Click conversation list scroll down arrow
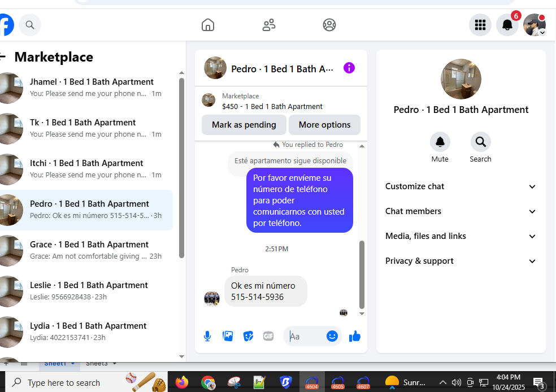 [181, 356]
